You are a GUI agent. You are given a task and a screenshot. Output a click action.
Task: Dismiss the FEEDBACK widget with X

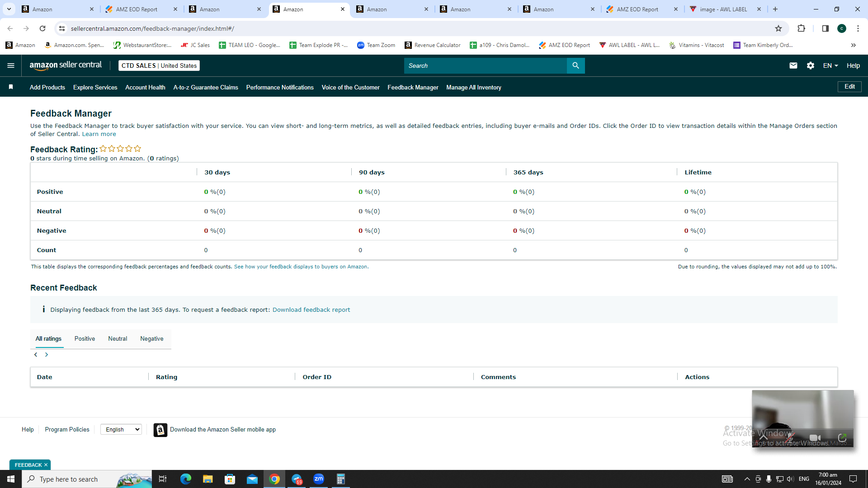tap(46, 465)
